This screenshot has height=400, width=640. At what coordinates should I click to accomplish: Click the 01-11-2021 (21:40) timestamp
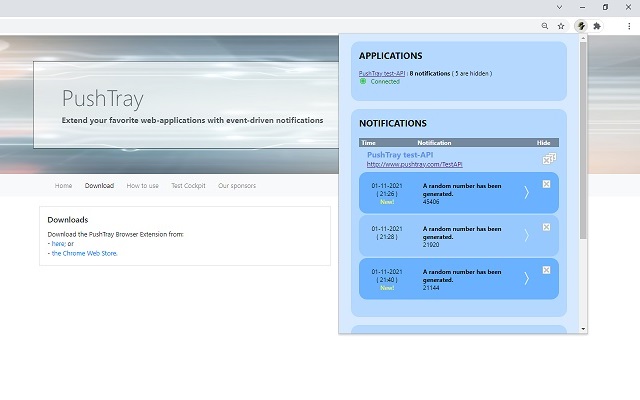point(387,276)
